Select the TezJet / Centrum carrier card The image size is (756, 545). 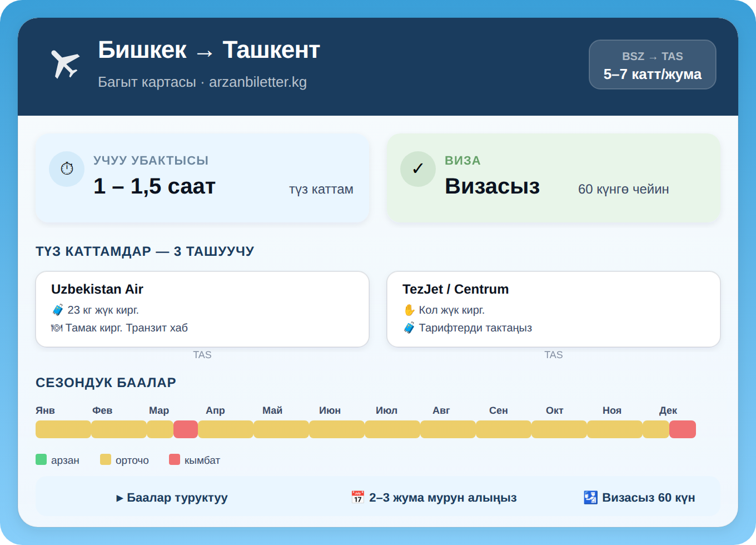click(554, 309)
